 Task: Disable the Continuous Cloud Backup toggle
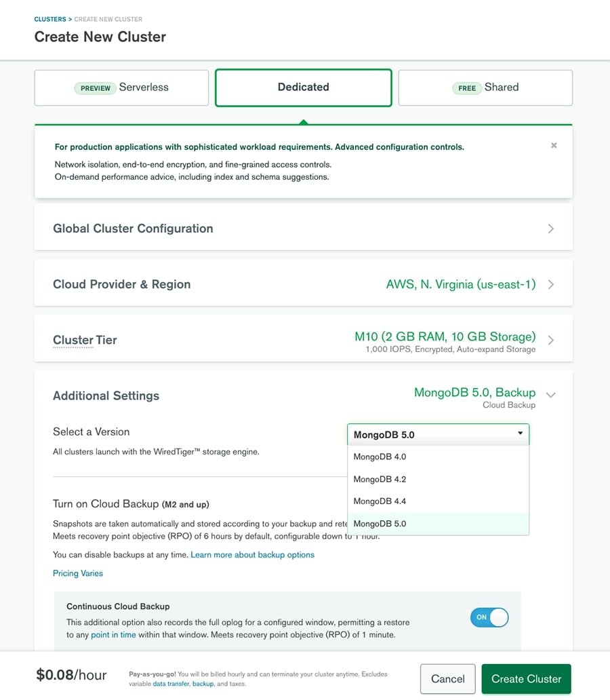(489, 617)
